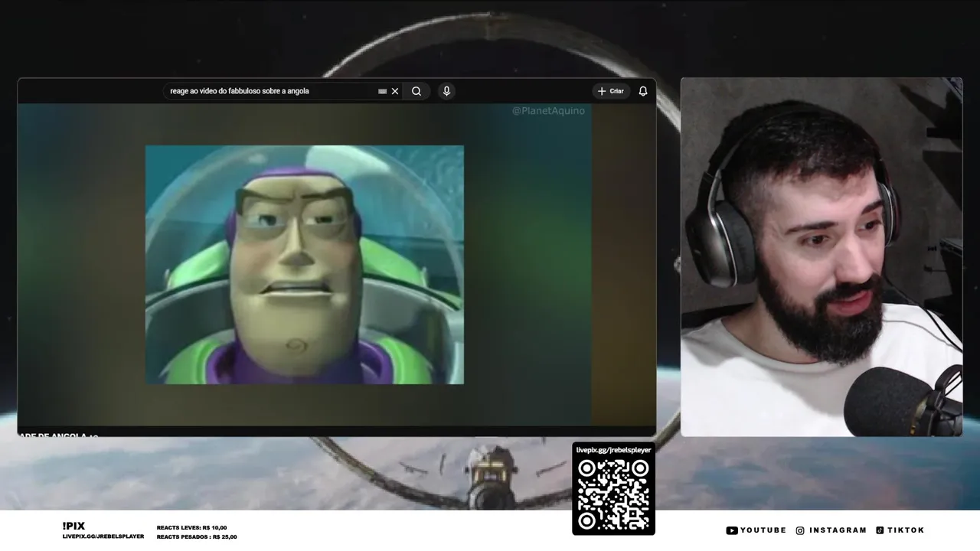Click the Reacts Pesados R$ 25,00 text
Viewport: 980px width, 551px height.
(197, 536)
